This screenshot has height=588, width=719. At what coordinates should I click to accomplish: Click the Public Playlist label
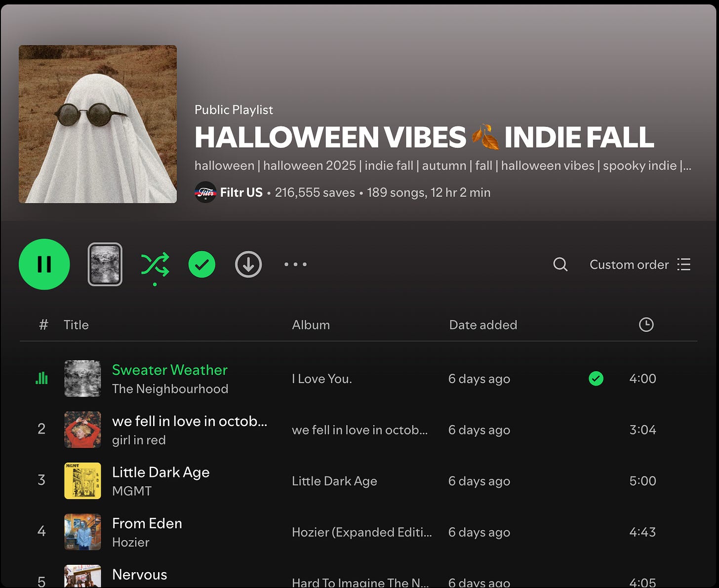[234, 110]
